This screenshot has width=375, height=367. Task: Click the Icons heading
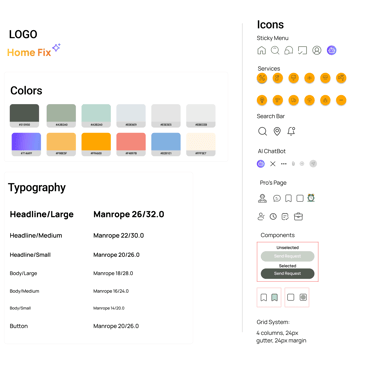270,25
